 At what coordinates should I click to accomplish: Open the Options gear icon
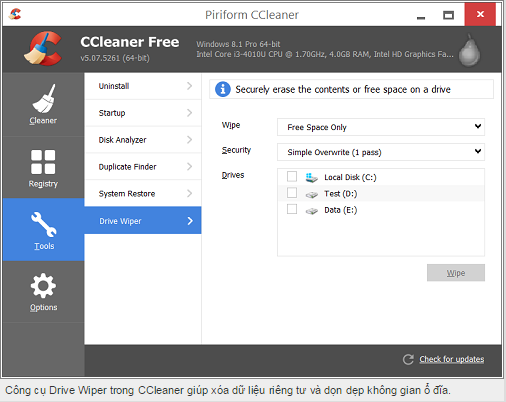point(43,286)
